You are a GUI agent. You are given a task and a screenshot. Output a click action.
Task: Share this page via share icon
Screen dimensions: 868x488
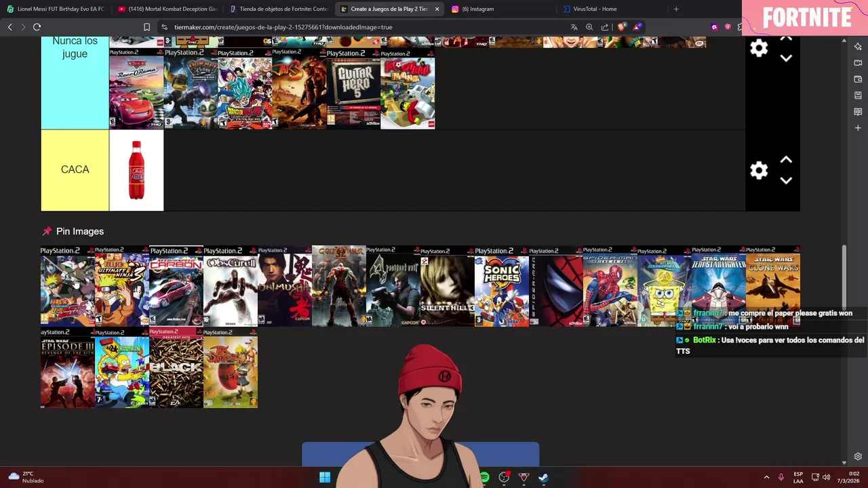(605, 27)
